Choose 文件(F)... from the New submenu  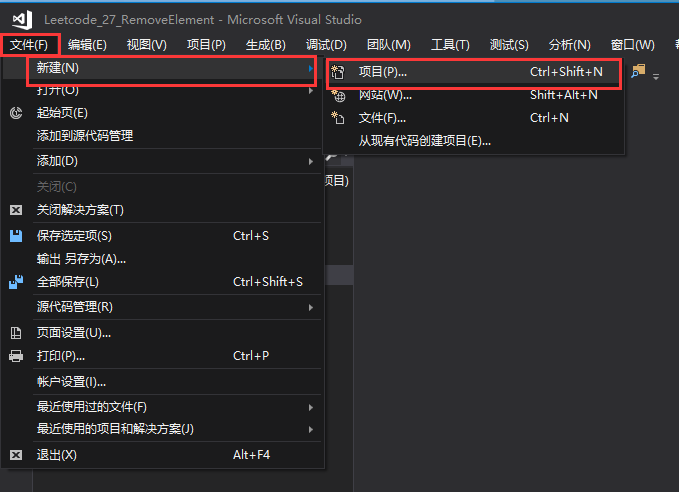pyautogui.click(x=474, y=118)
